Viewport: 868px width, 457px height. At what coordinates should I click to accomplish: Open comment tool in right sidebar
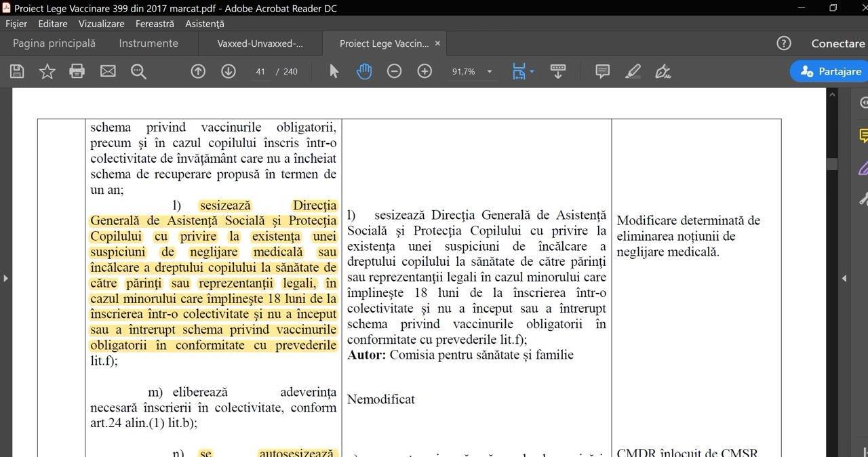[864, 136]
